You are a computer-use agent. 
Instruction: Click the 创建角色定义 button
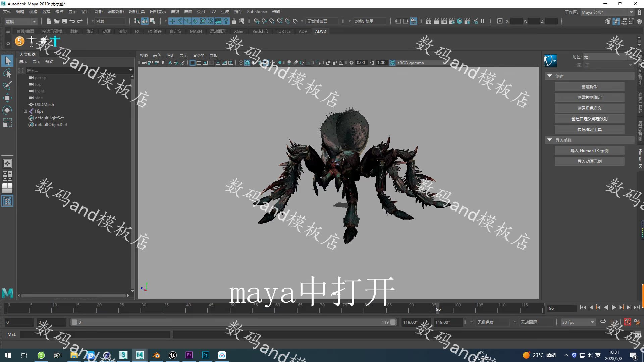[589, 108]
